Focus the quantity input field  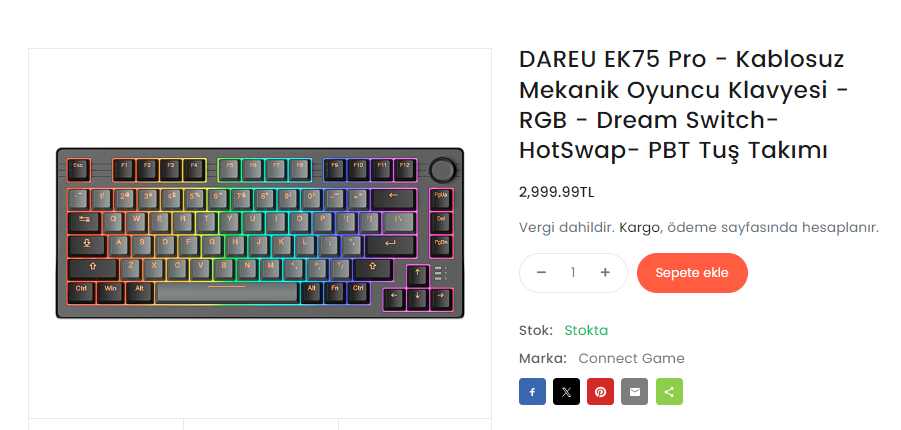573,272
